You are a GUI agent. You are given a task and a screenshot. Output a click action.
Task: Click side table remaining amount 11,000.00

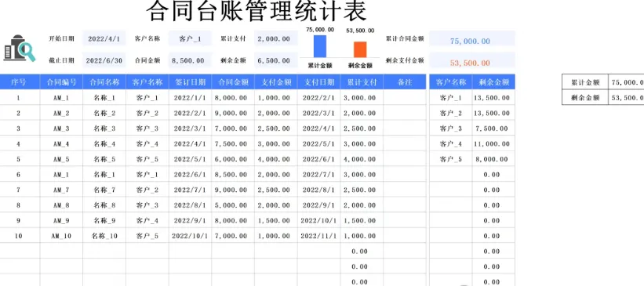point(493,144)
